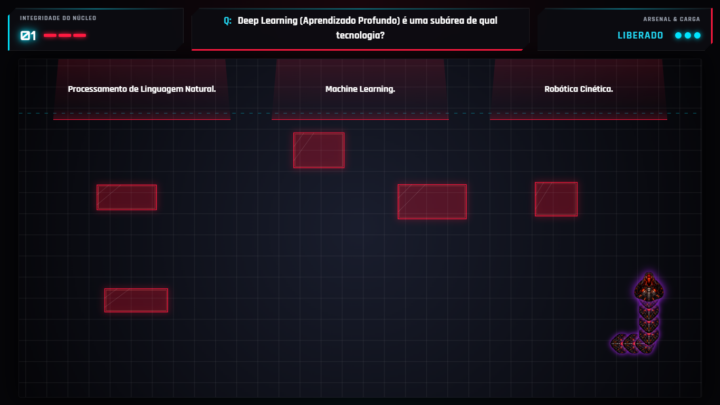Click the upper-left red obstacle block
The height and width of the screenshot is (405, 720).
[x=126, y=197]
